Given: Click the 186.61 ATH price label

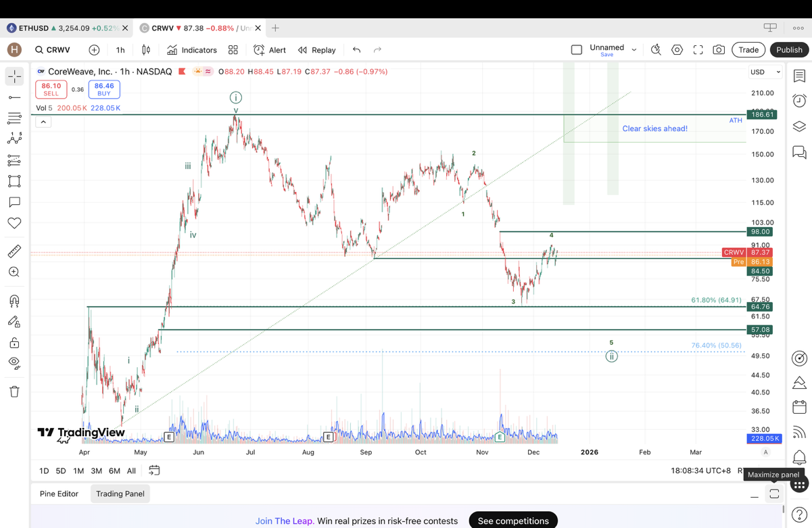Looking at the screenshot, I should [764, 115].
